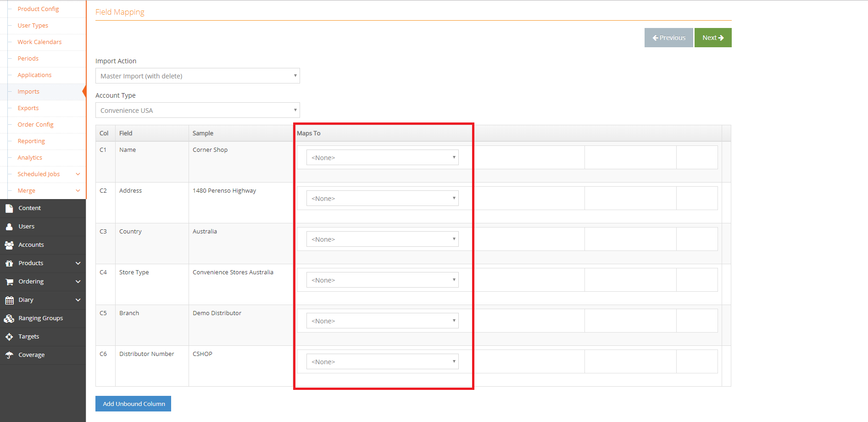The image size is (868, 422).
Task: Open Analytics page
Action: coord(30,157)
